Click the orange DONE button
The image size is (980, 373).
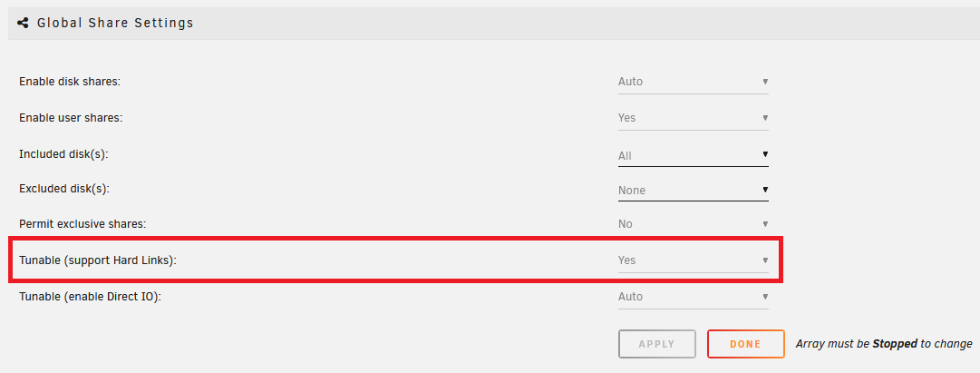tap(745, 344)
